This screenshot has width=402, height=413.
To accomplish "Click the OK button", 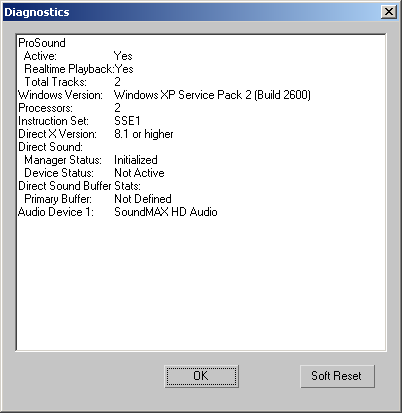I will [x=202, y=376].
